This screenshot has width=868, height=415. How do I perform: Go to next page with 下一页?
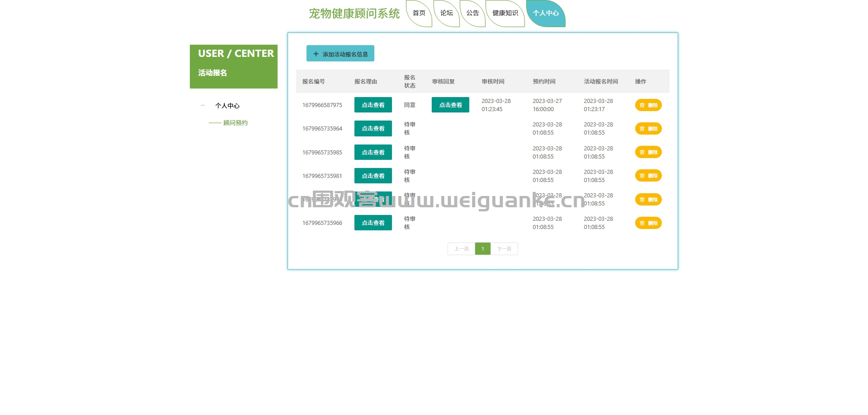point(504,249)
